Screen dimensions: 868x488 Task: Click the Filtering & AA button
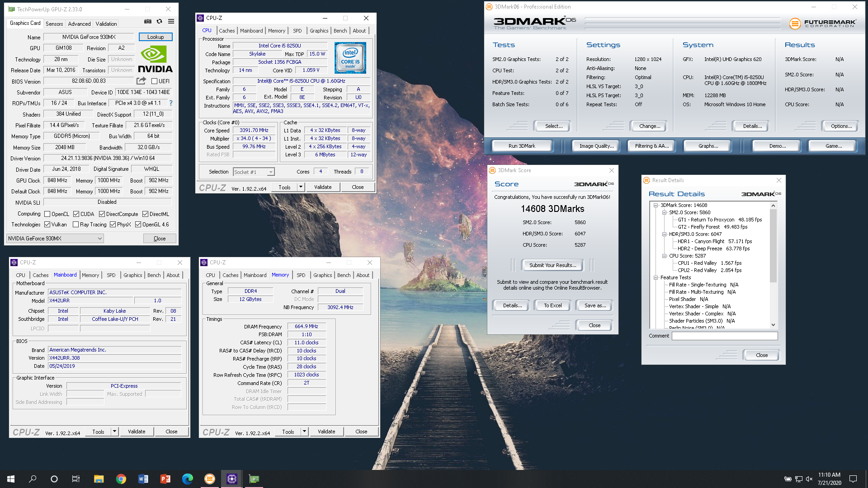click(651, 146)
